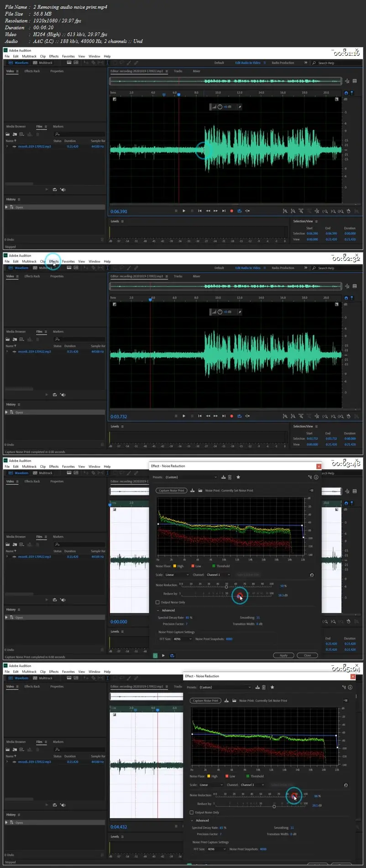Select the Radio Production workspace in the 00:01:16 frame
Viewport: 366px width, 868px height.
(x=283, y=63)
